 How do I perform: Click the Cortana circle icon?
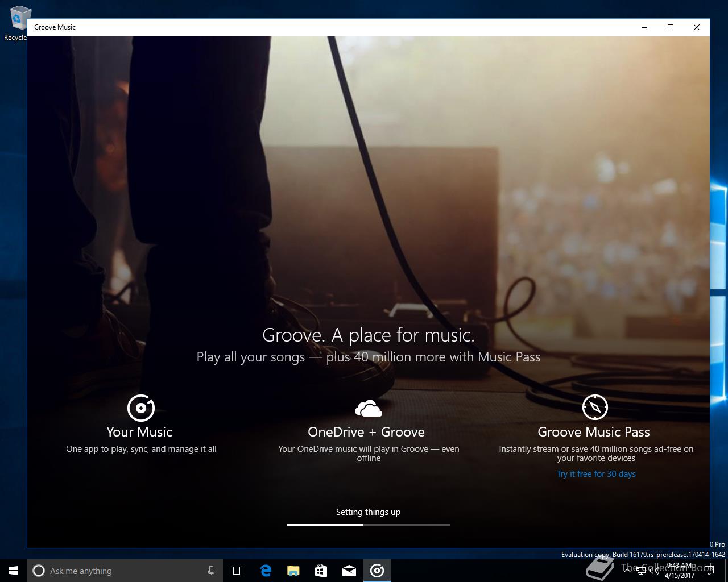39,571
